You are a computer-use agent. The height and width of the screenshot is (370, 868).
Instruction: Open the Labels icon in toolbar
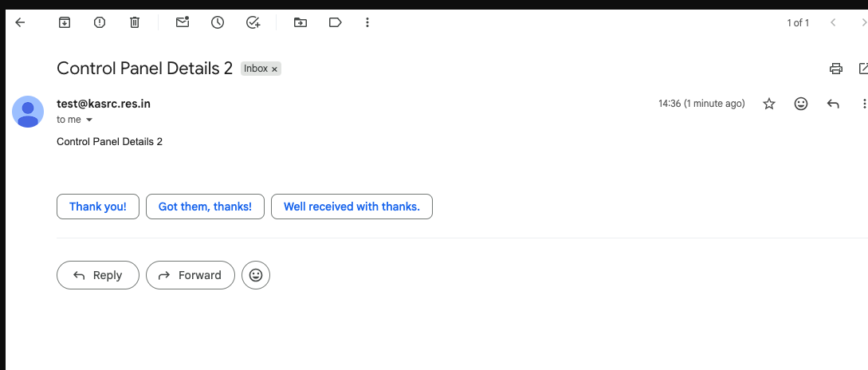pyautogui.click(x=336, y=22)
